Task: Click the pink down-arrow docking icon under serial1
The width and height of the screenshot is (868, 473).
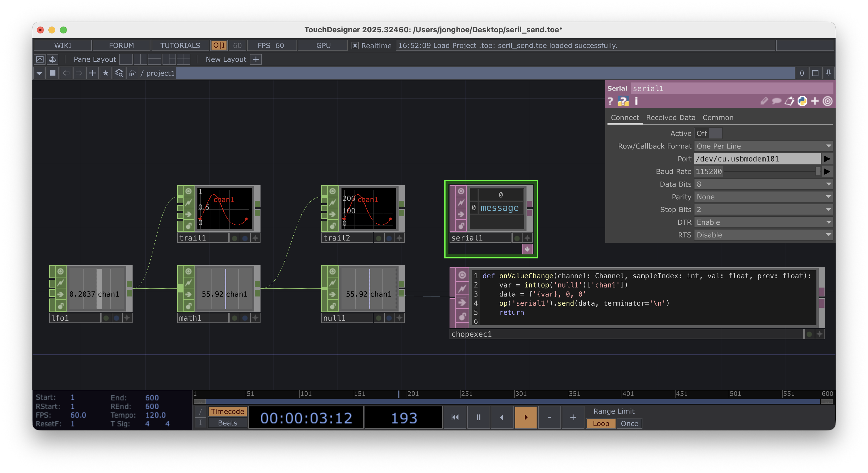Action: point(527,249)
